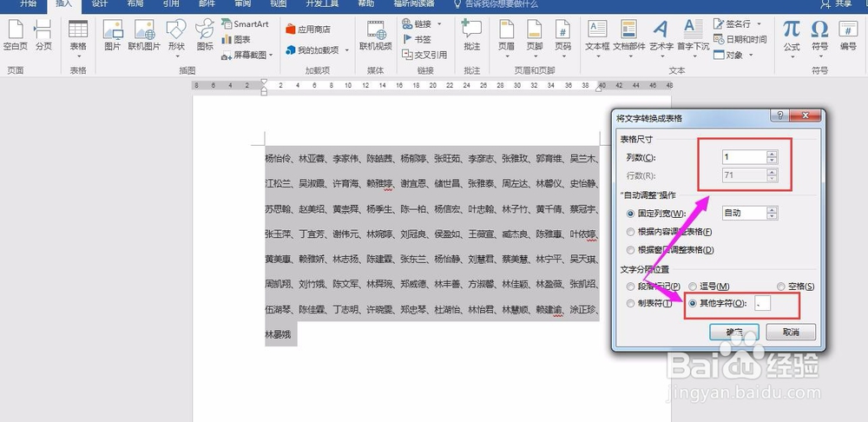Insert a bookmark with 书签
Image resolution: width=868 pixels, height=422 pixels.
click(417, 39)
